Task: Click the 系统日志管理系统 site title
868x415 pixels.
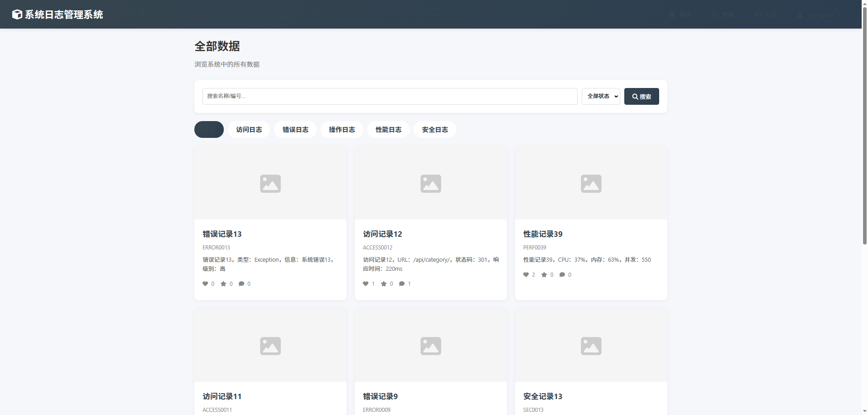Action: (x=64, y=15)
